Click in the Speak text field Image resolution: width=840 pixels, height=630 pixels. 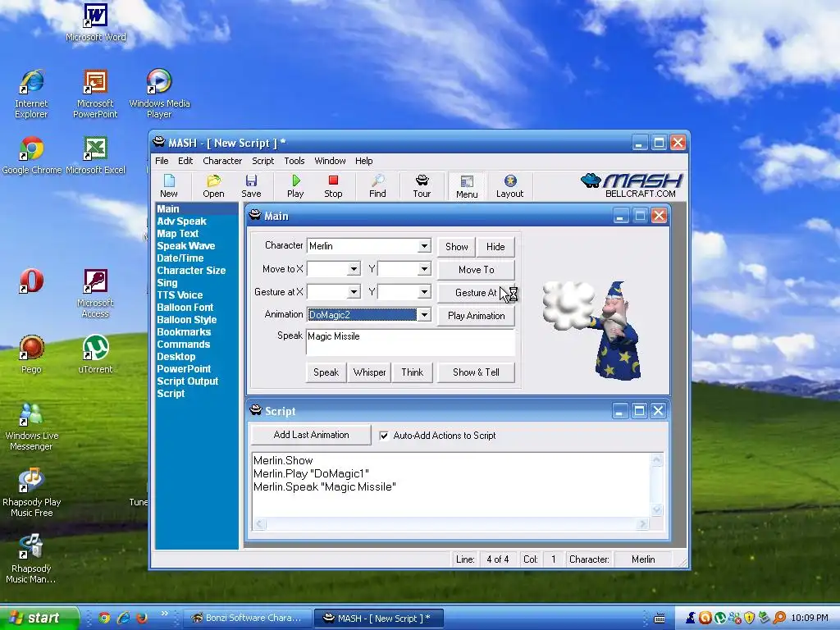(410, 342)
